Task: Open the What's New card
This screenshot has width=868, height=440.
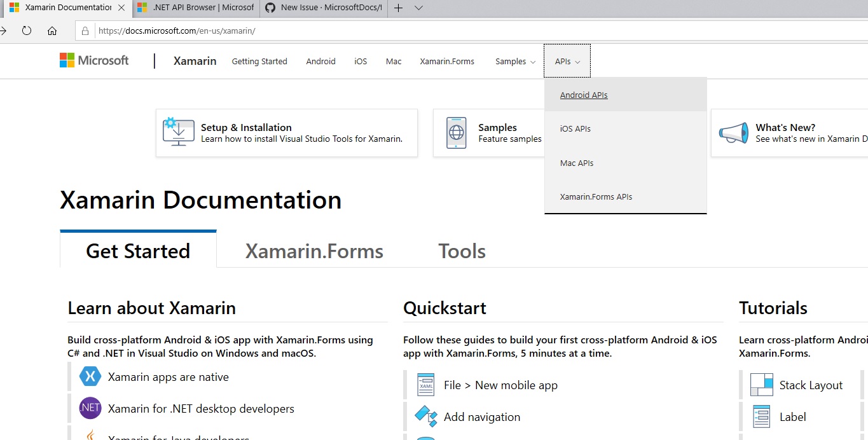Action: [x=789, y=132]
